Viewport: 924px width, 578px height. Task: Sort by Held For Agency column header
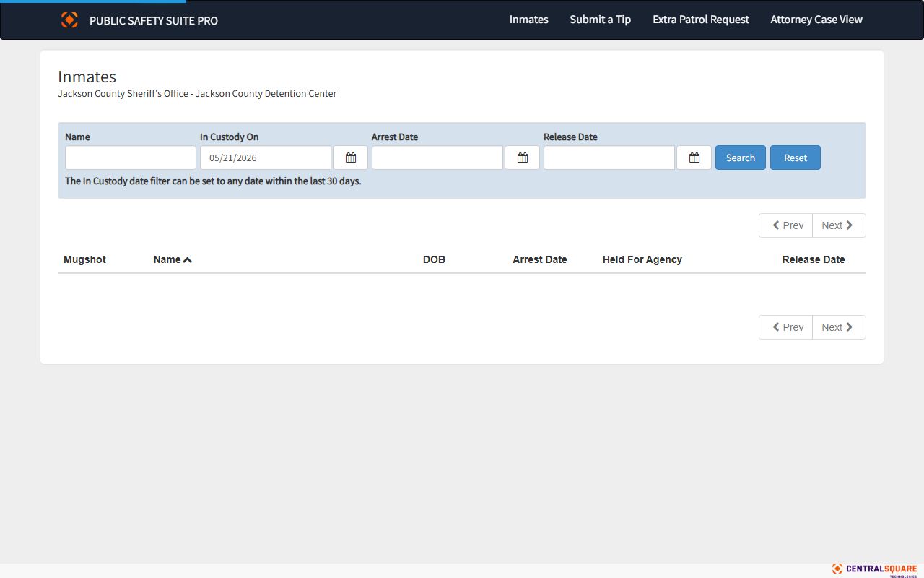pos(642,259)
